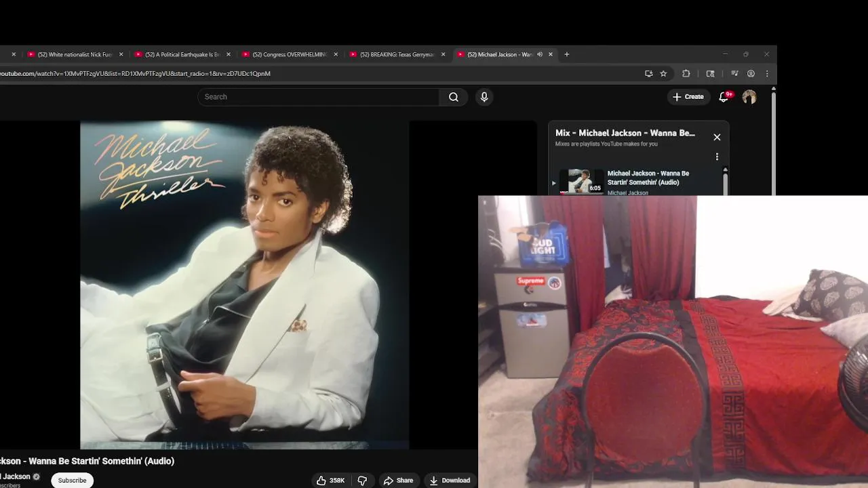Image resolution: width=868 pixels, height=488 pixels.
Task: Open YouTube notifications bell
Action: click(x=724, y=97)
